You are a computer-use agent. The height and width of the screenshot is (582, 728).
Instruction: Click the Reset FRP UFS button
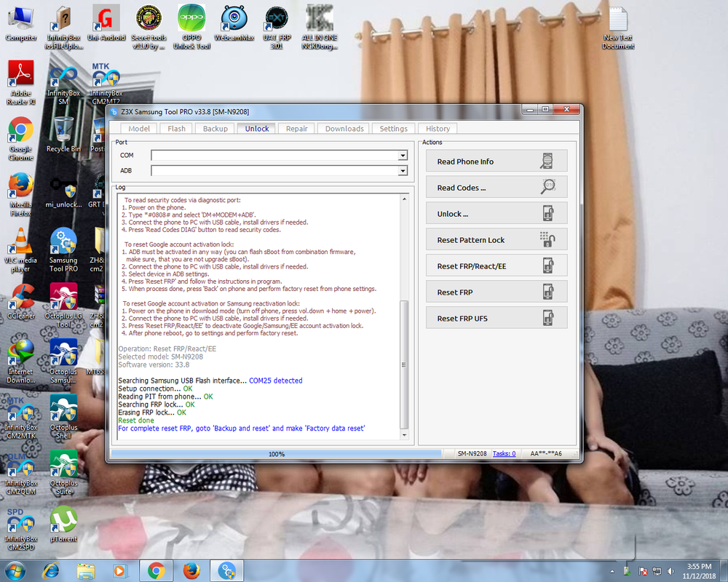(496, 318)
